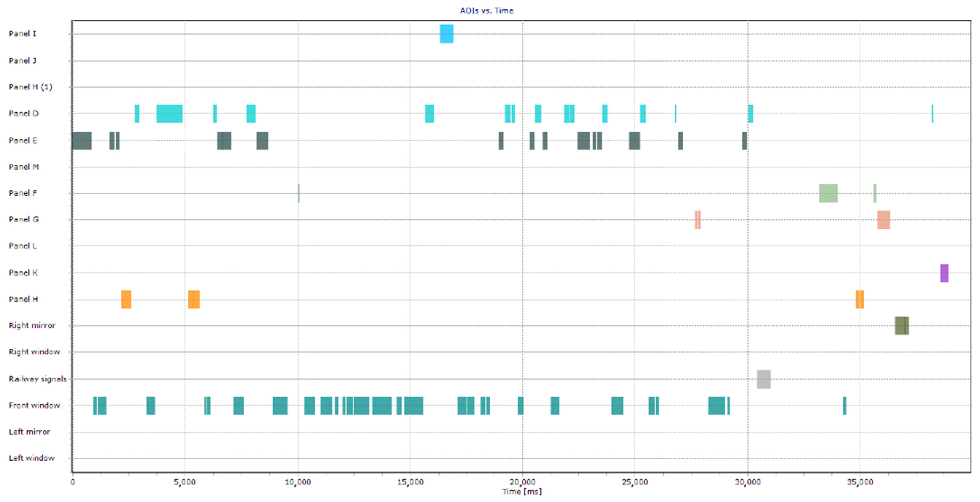Click the dark green Right mirror block
This screenshot has width=980, height=502.
tap(902, 325)
